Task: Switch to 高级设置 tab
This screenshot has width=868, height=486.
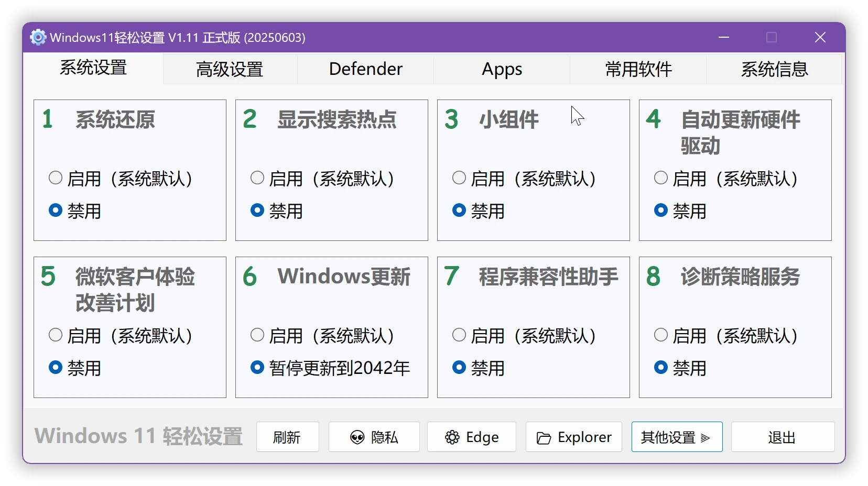Action: click(230, 69)
